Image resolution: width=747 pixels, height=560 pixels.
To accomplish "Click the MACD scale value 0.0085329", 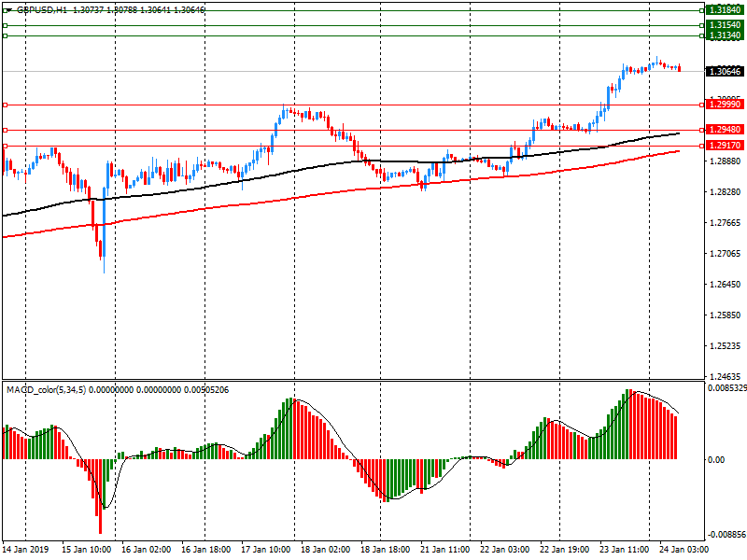I will point(727,388).
